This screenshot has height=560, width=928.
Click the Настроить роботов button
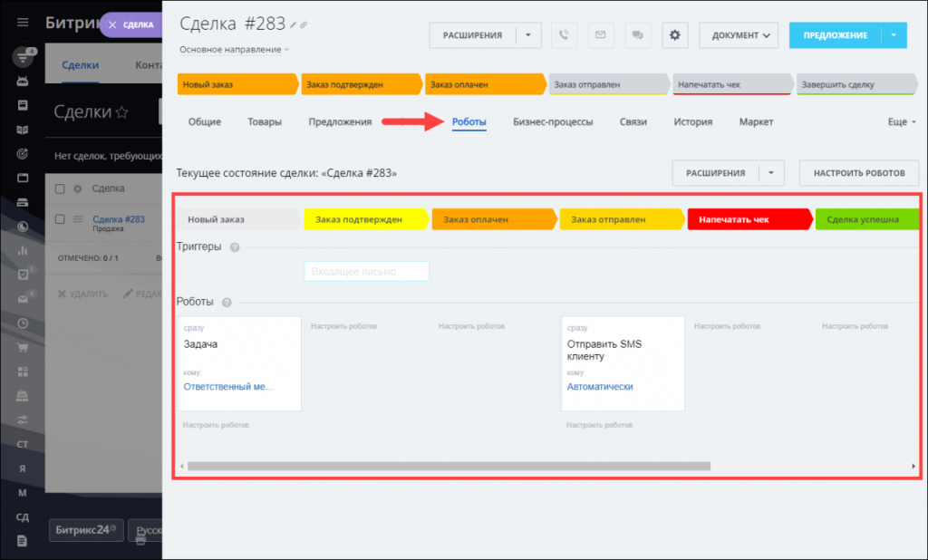point(858,173)
